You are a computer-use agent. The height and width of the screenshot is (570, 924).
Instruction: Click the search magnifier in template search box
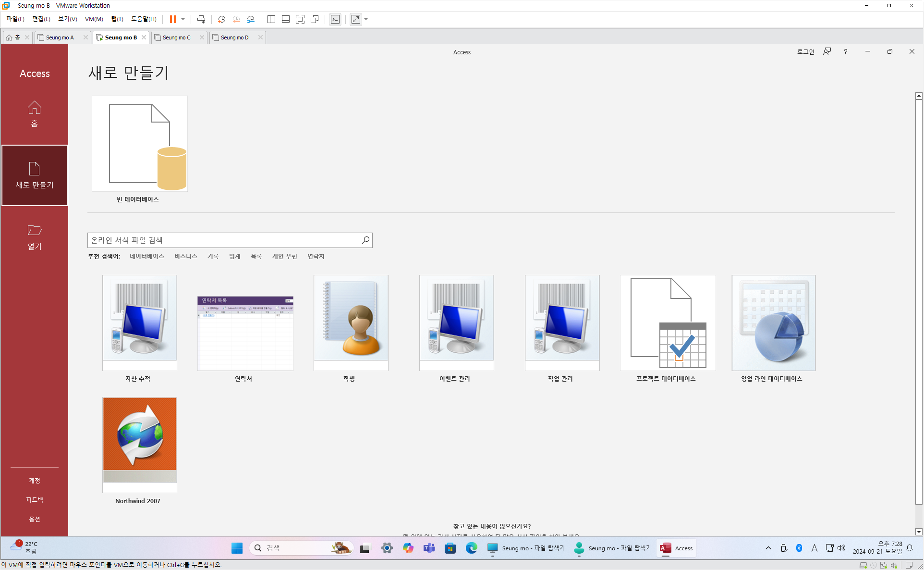coord(365,240)
